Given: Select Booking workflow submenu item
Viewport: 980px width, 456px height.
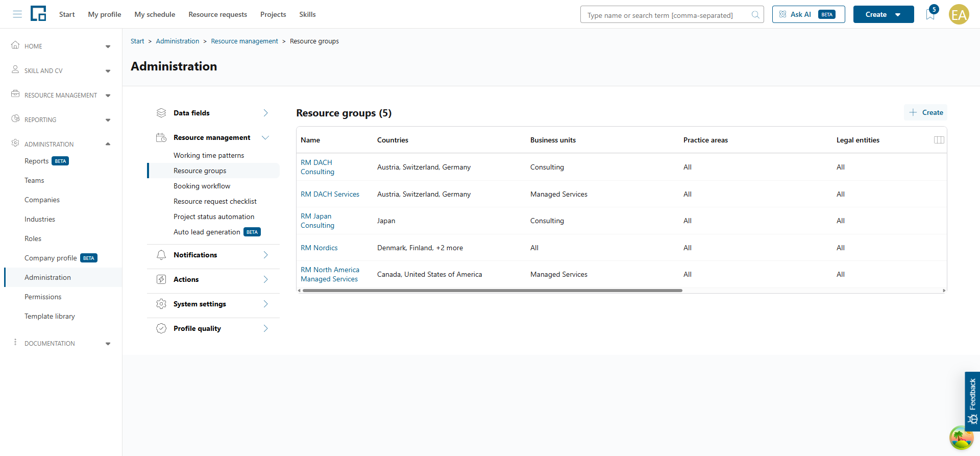Looking at the screenshot, I should tap(202, 186).
